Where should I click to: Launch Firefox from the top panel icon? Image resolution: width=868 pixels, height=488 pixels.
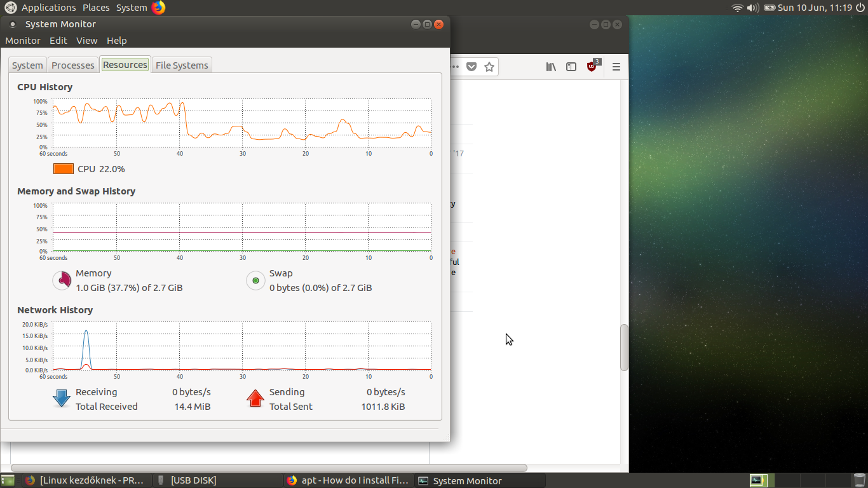pyautogui.click(x=158, y=8)
